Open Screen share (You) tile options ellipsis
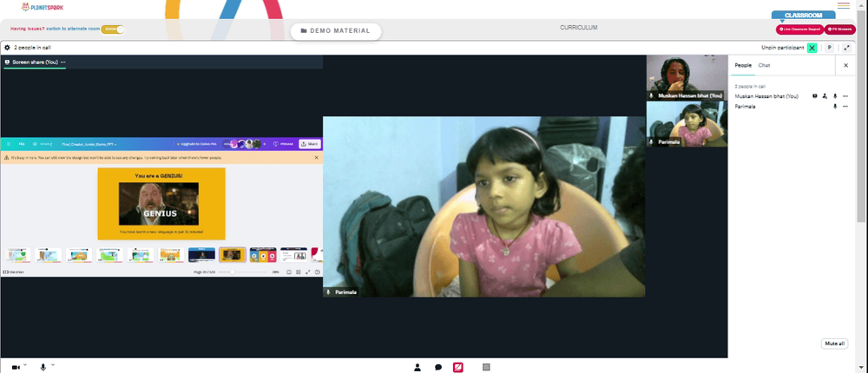Image resolution: width=868 pixels, height=373 pixels. (x=63, y=62)
